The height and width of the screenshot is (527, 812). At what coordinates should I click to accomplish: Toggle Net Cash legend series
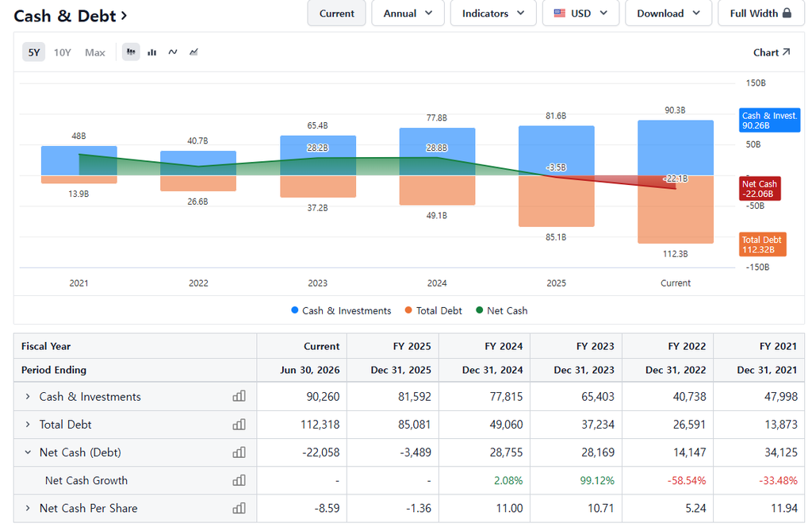click(502, 310)
